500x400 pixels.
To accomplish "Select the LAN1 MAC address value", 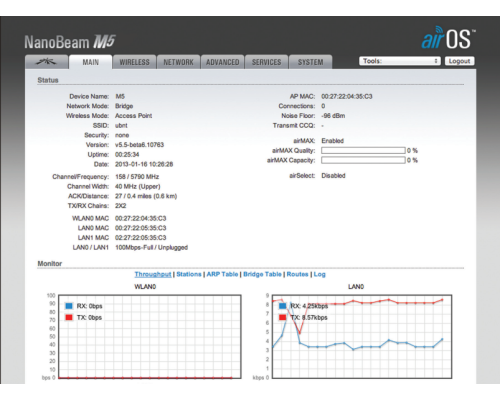I will point(140,238).
